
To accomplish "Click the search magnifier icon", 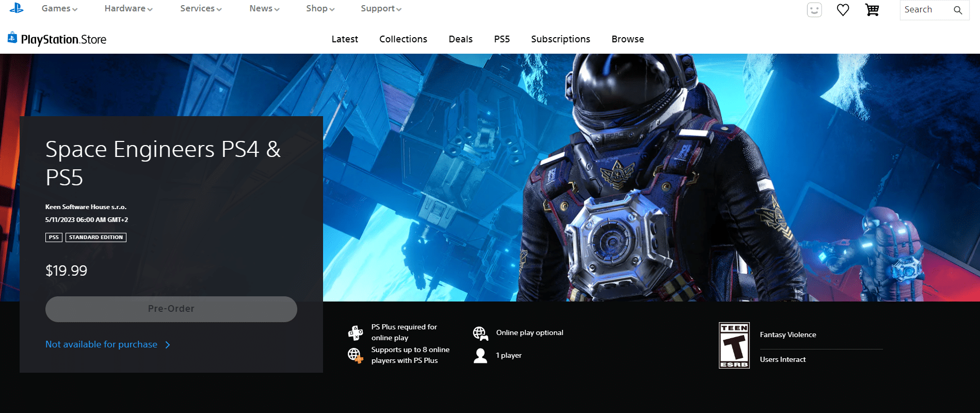I will coord(958,10).
